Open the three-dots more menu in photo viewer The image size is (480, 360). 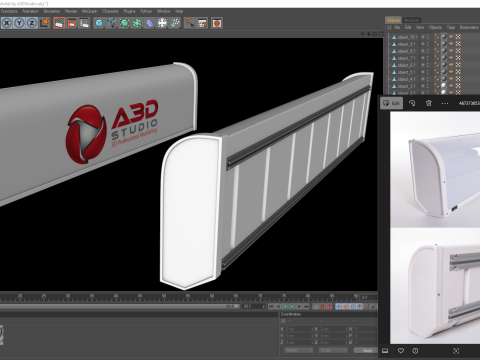[445, 103]
